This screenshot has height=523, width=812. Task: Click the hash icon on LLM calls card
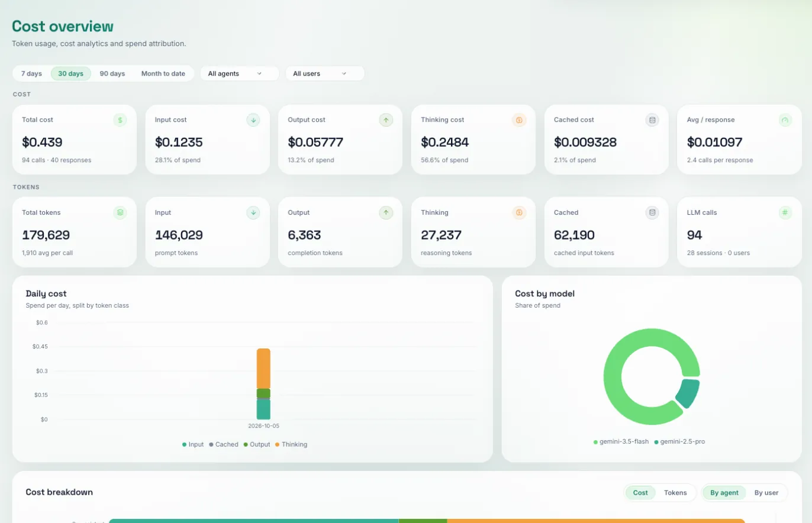click(x=785, y=212)
